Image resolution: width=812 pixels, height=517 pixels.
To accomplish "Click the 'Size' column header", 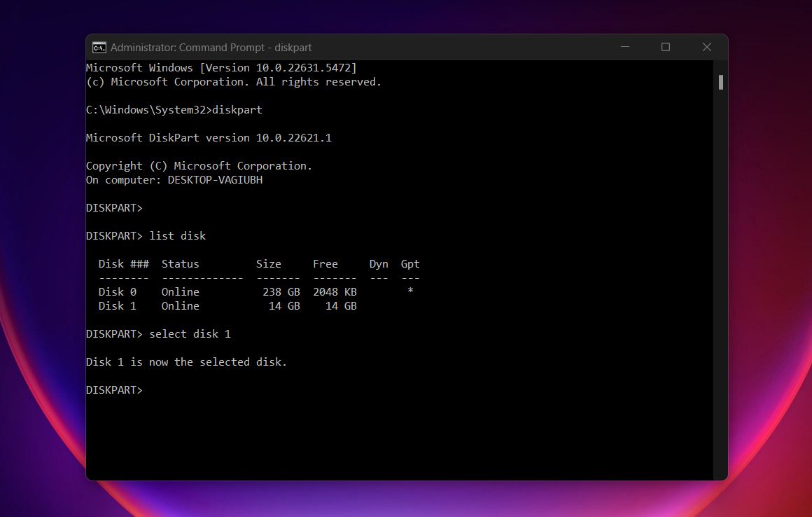I will 268,263.
